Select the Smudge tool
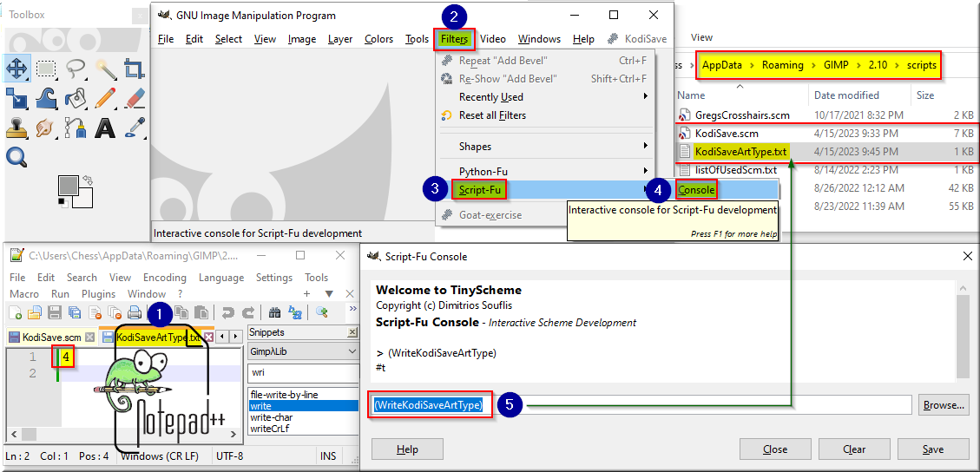 (46, 128)
